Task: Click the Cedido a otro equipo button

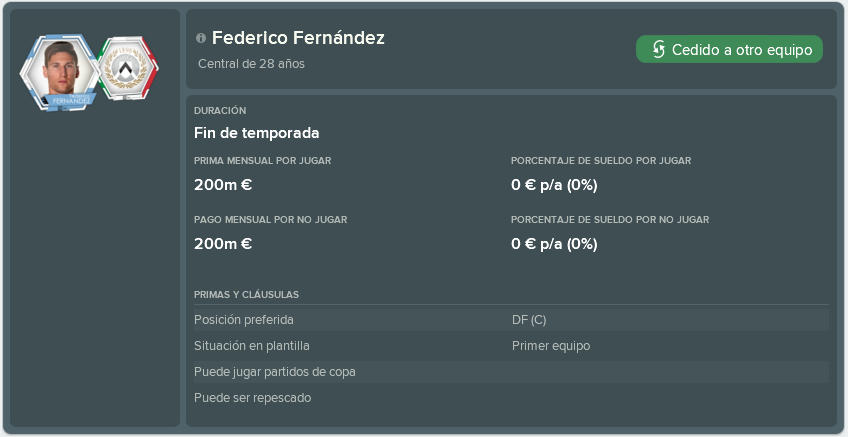Action: [729, 49]
